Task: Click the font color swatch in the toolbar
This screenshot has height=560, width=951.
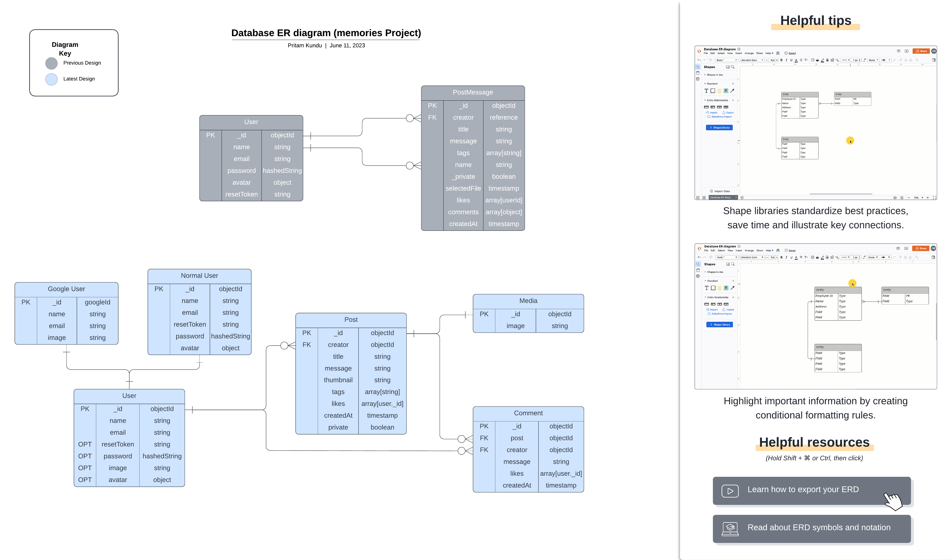Action: click(x=796, y=60)
